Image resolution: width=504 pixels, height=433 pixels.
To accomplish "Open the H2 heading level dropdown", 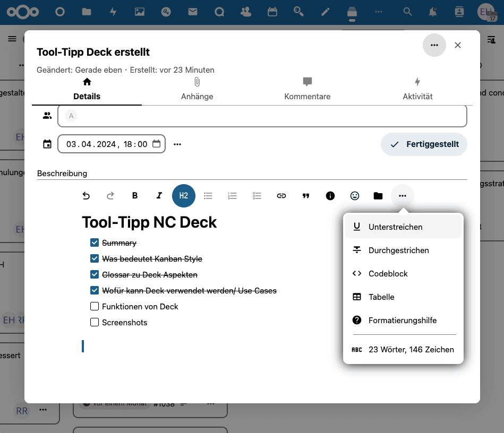I will pos(184,196).
